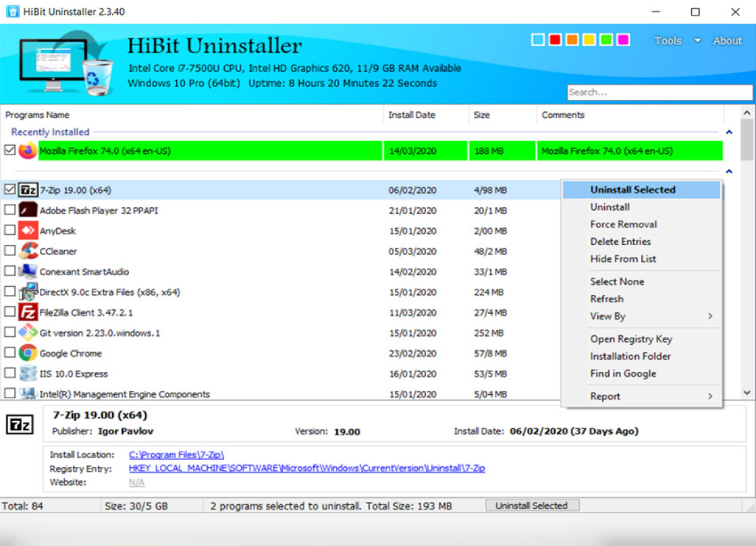
Task: Click Refresh in context menu
Action: tap(642, 299)
